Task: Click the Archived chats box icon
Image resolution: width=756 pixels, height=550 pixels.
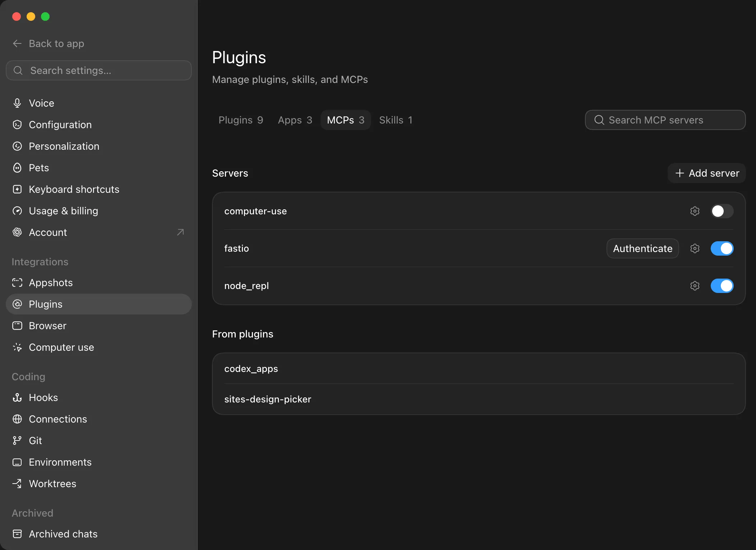Action: [x=17, y=534]
